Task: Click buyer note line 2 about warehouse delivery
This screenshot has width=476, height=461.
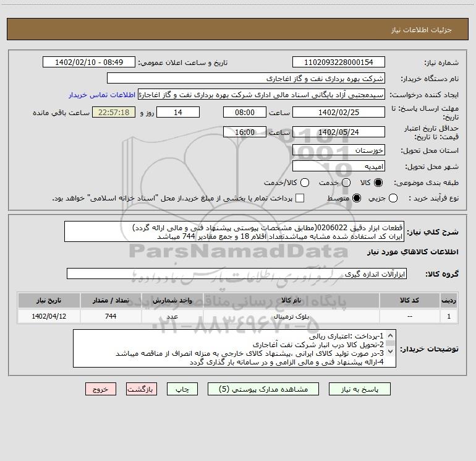Action: click(x=318, y=345)
